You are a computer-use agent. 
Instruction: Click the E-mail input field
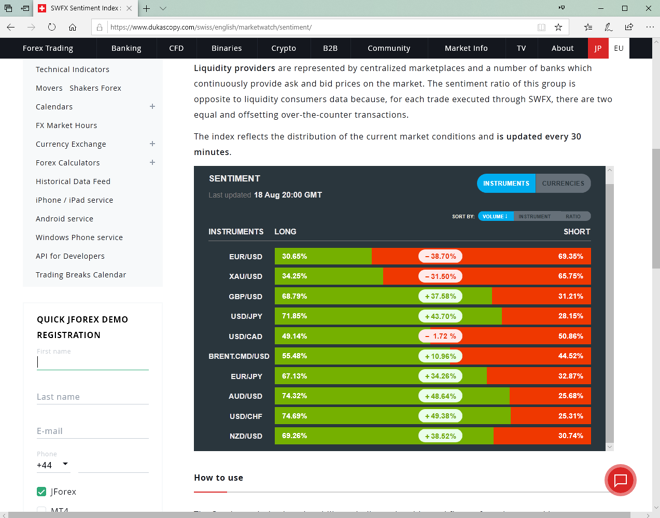point(93,431)
